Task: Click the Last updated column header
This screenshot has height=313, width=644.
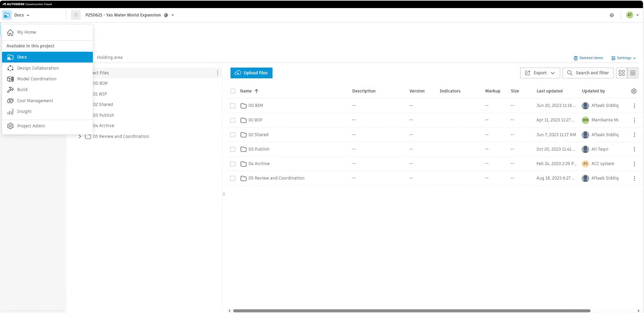Action: pyautogui.click(x=549, y=91)
